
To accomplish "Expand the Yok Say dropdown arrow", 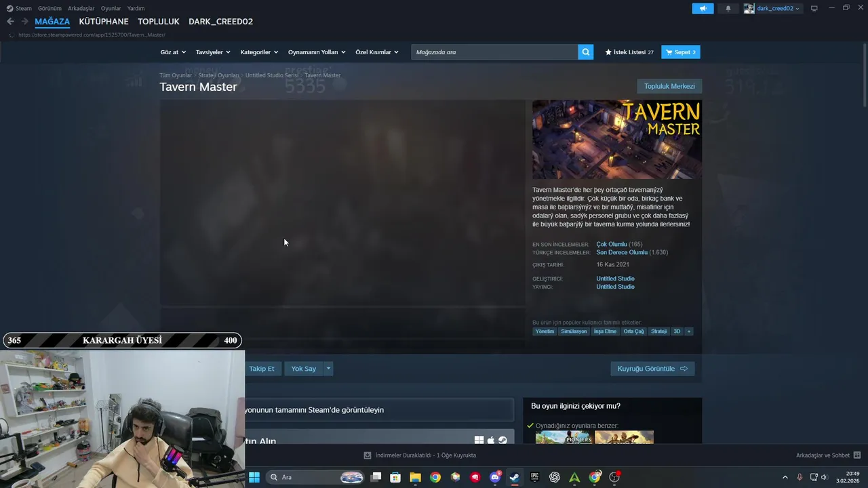I will pos(328,369).
